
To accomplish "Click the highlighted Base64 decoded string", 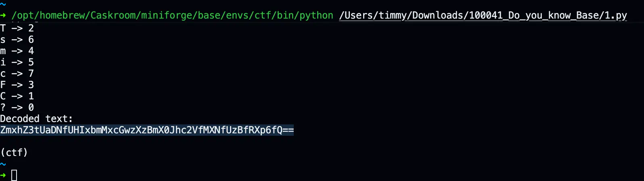I will tap(147, 130).
